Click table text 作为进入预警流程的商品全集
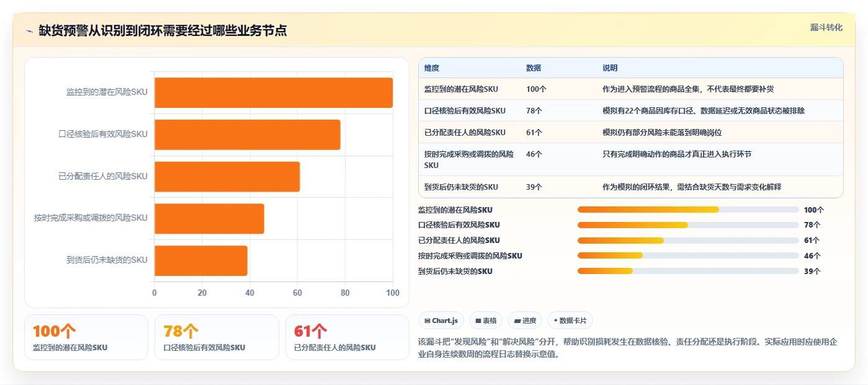 [651, 89]
